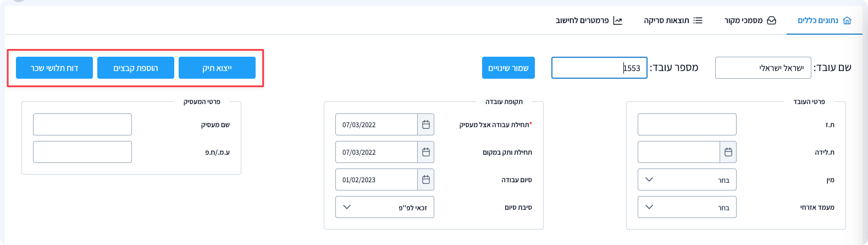Click the שם מעסיק input field

pos(82,125)
